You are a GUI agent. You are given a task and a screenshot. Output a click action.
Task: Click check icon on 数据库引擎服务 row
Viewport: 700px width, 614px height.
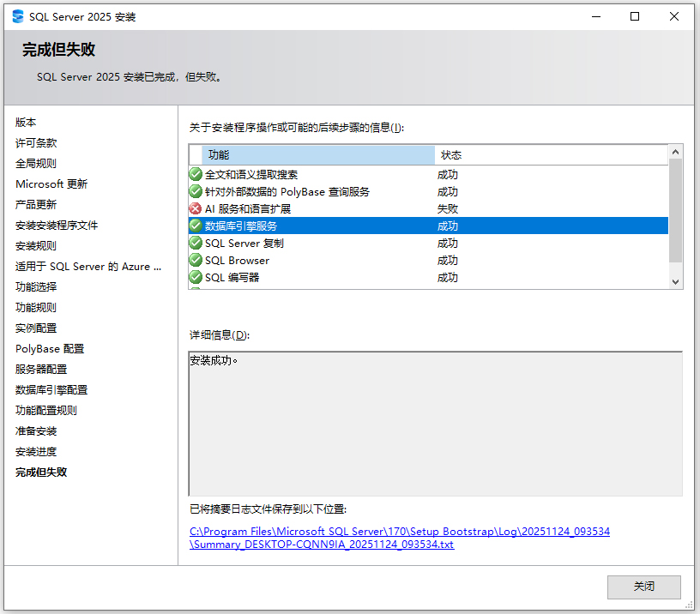point(196,226)
